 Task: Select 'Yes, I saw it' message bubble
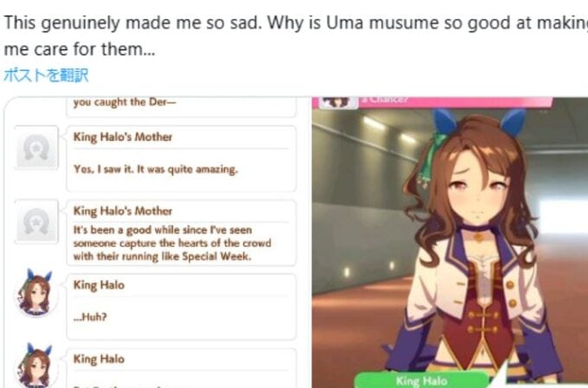pyautogui.click(x=181, y=159)
